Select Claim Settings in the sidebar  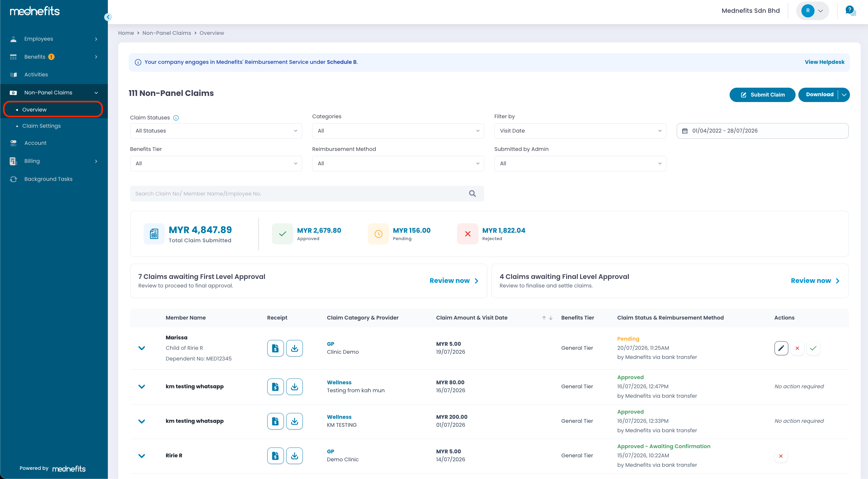click(x=42, y=126)
